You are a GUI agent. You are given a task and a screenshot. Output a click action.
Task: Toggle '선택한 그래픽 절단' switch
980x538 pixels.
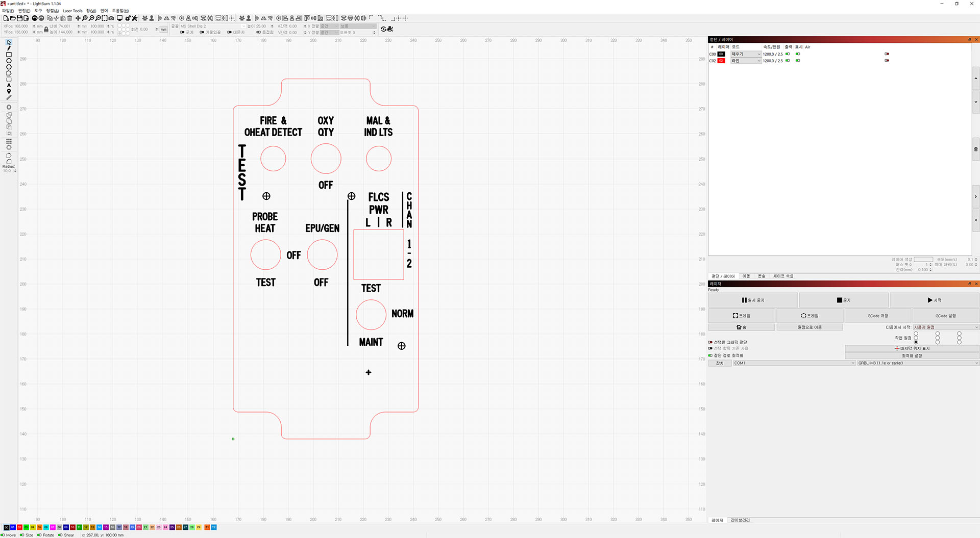[x=710, y=342]
